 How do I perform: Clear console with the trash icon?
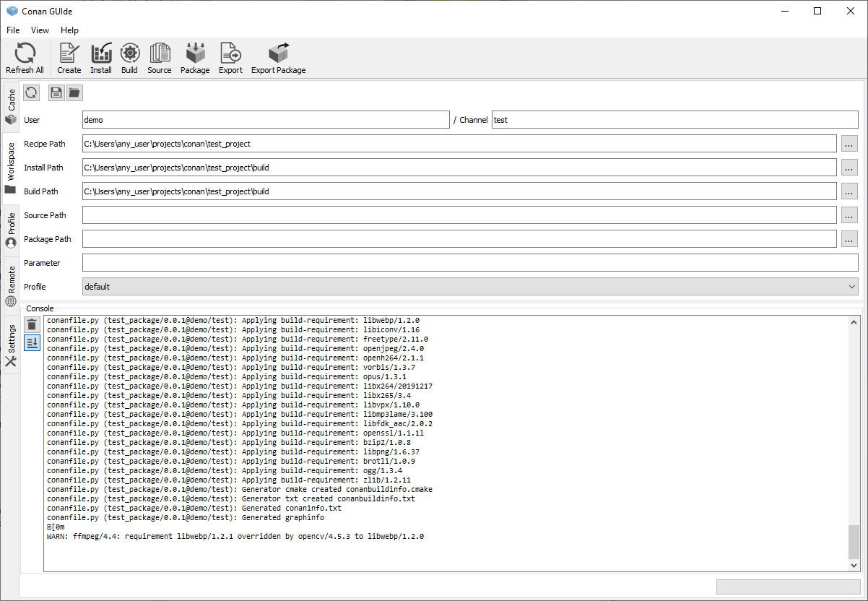click(32, 324)
